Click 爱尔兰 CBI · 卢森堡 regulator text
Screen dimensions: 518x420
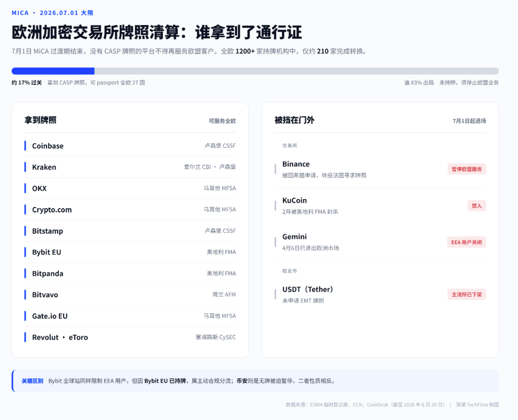[x=210, y=167]
